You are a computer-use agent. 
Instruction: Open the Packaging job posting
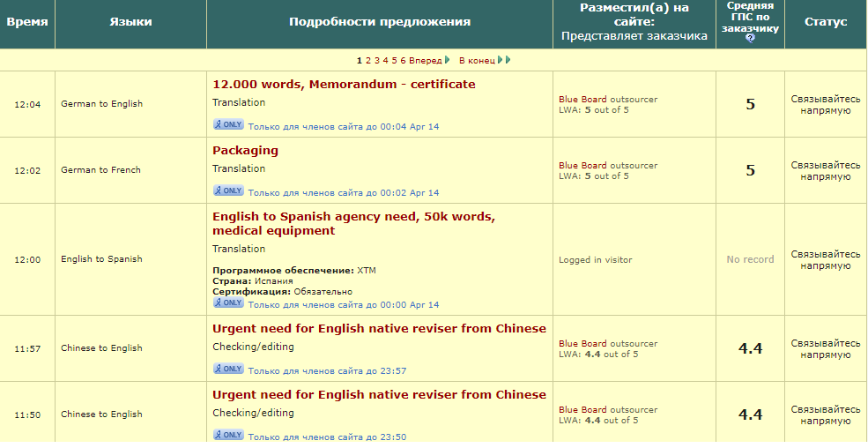tap(245, 151)
